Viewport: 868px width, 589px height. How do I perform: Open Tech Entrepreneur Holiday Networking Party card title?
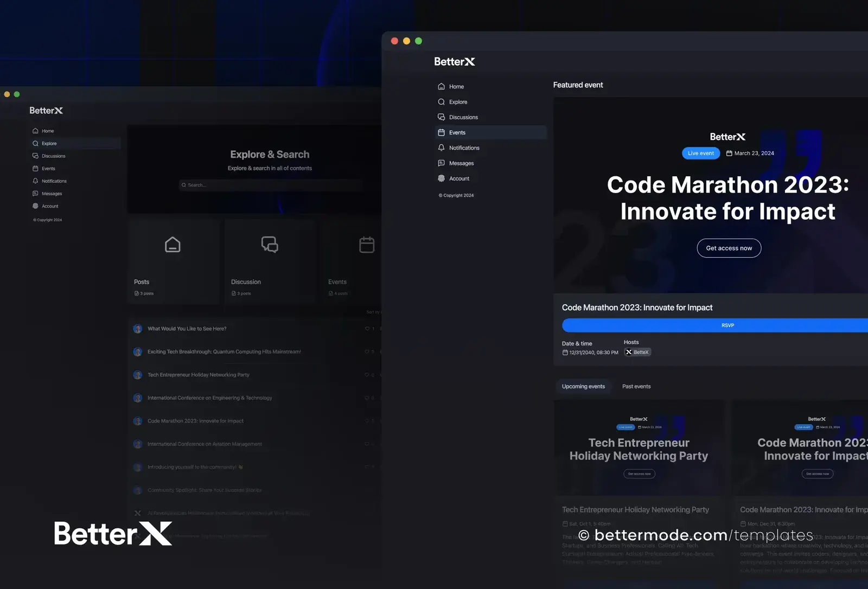(x=635, y=510)
